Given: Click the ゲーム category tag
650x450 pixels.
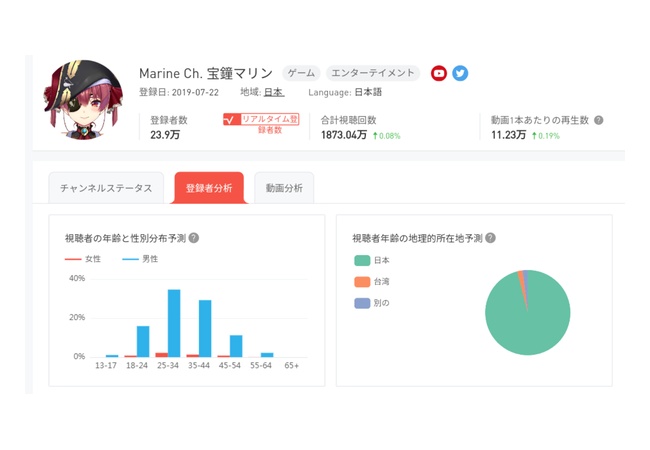Looking at the screenshot, I should pyautogui.click(x=301, y=73).
